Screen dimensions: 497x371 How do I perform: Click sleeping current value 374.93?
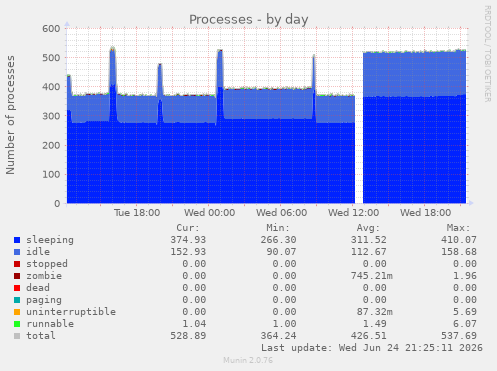[x=188, y=240]
